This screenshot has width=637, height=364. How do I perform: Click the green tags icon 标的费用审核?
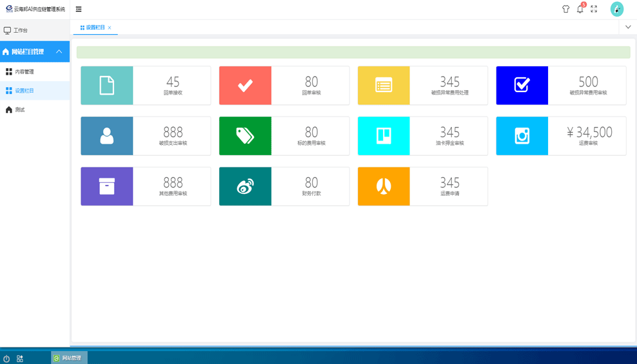245,135
